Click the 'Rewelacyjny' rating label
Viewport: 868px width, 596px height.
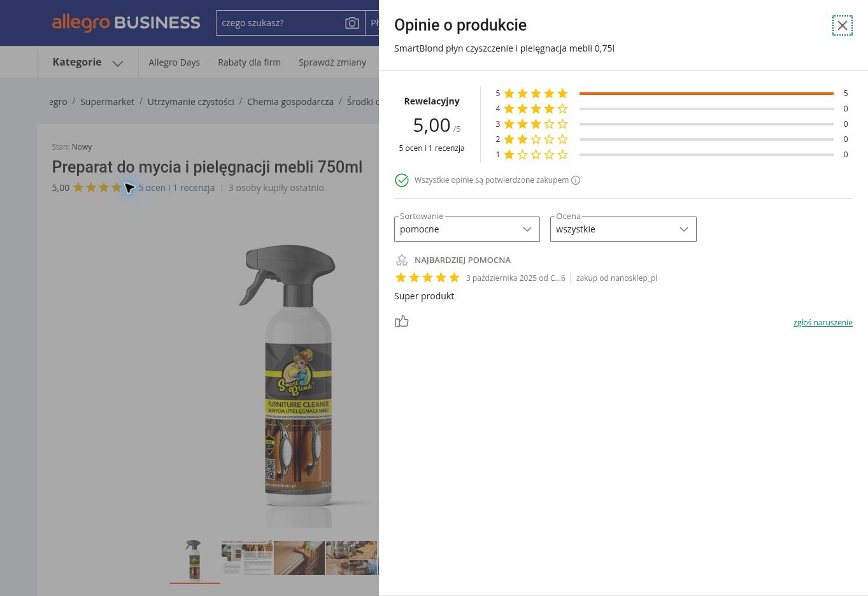432,101
